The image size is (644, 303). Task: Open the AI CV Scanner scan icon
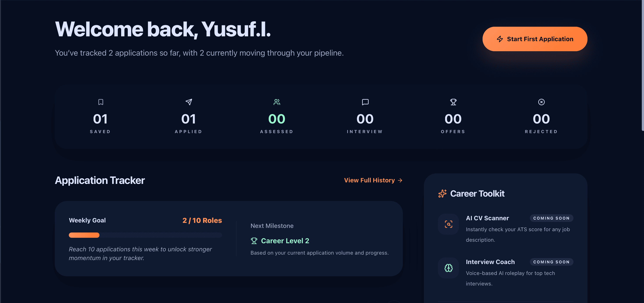[x=449, y=225]
